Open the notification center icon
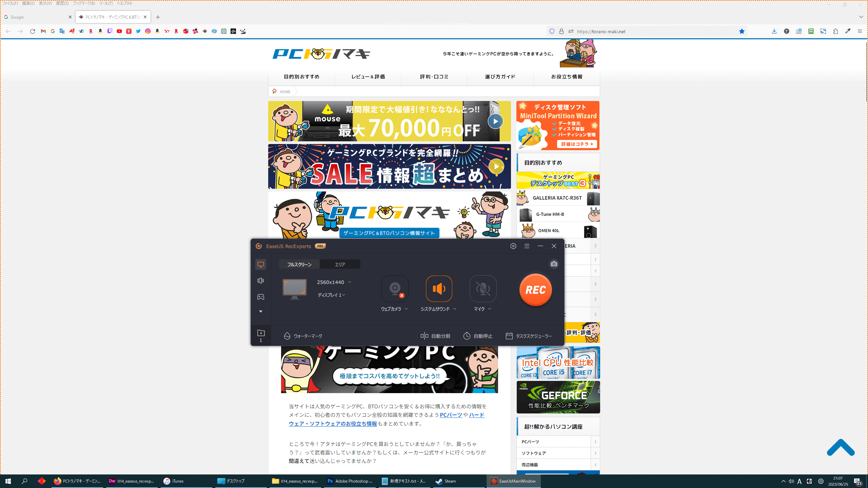This screenshot has width=868, height=488. click(x=858, y=481)
